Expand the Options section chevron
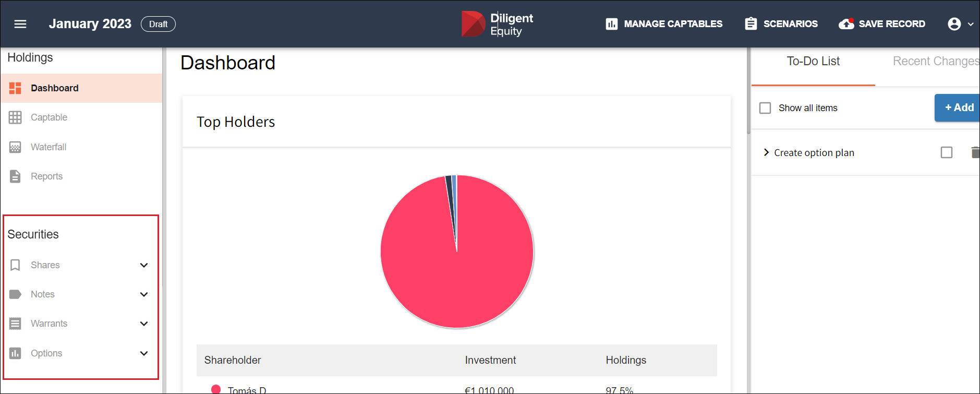This screenshot has height=394, width=980. point(144,353)
